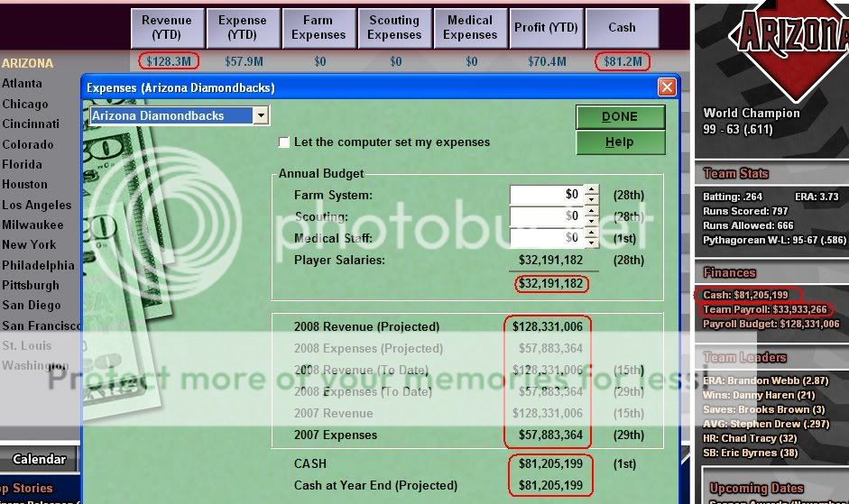Enable 'Let the computer set my expenses'
This screenshot has height=504, width=849.
point(284,142)
